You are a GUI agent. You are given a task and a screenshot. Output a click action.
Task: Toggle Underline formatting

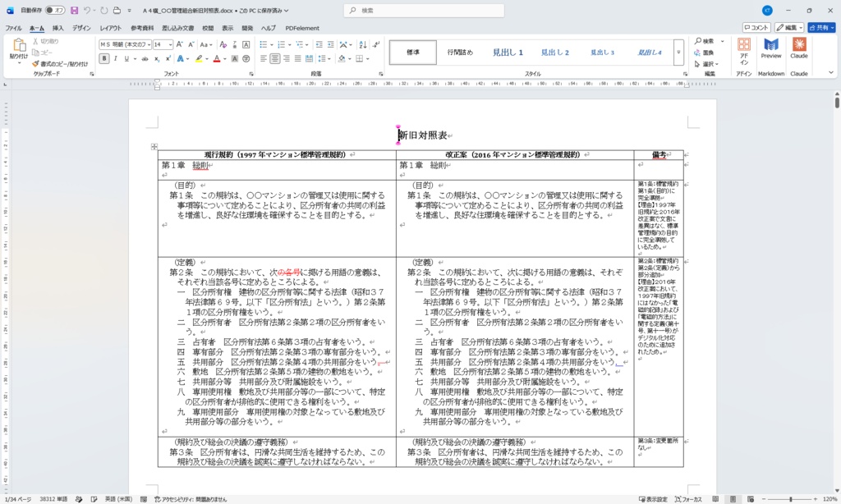click(x=126, y=59)
